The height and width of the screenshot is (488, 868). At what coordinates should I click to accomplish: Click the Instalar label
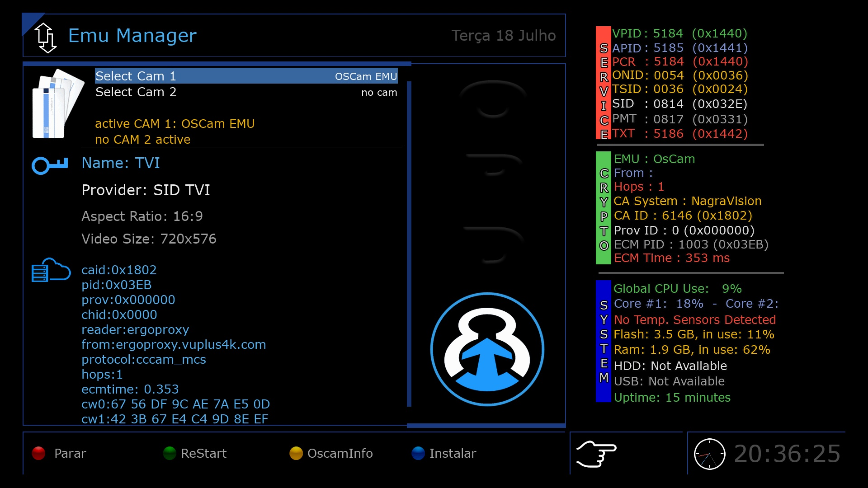coord(453,453)
